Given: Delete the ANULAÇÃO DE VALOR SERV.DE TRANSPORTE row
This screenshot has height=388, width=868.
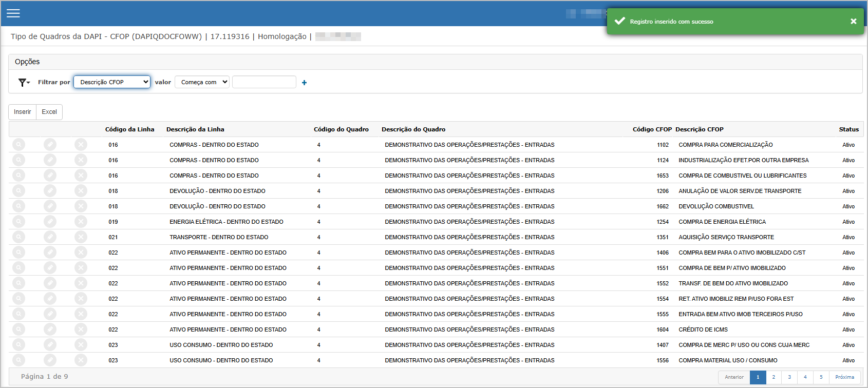Looking at the screenshot, I should click(81, 191).
